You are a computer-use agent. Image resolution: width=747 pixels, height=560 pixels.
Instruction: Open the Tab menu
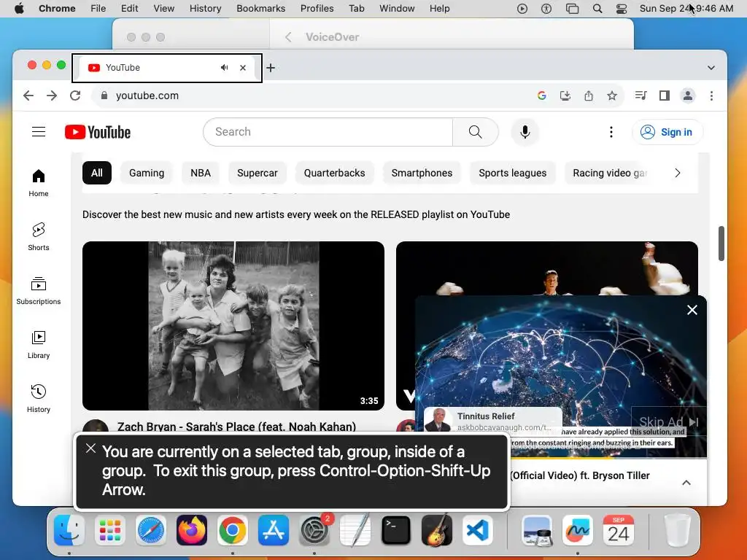(356, 9)
